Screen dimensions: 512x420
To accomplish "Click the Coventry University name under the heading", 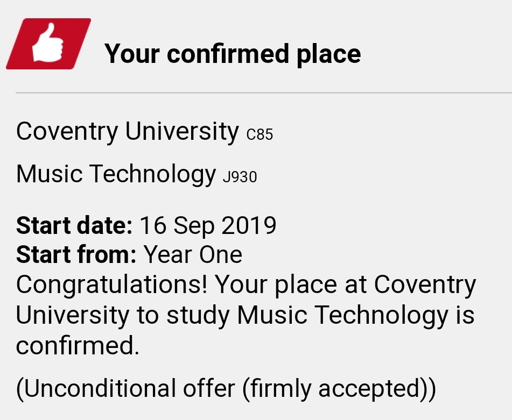I will (128, 131).
